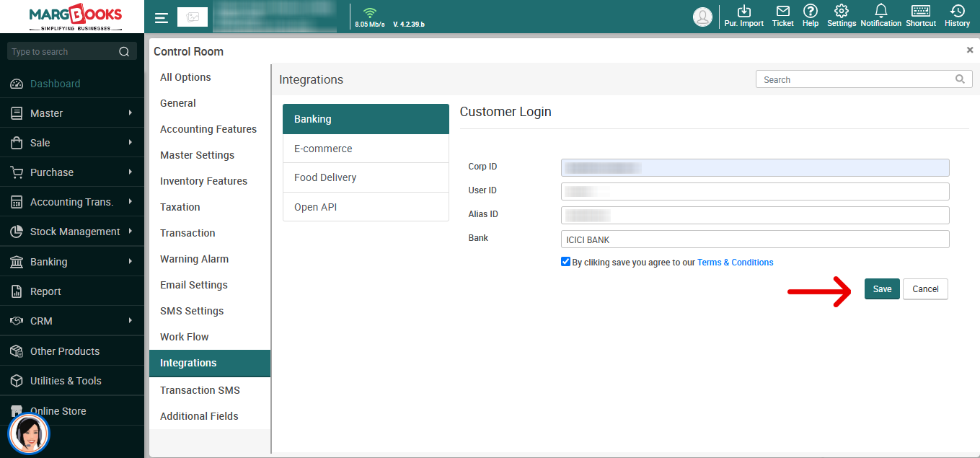Click the Banking building icon
The height and width of the screenshot is (458, 980).
tap(17, 262)
